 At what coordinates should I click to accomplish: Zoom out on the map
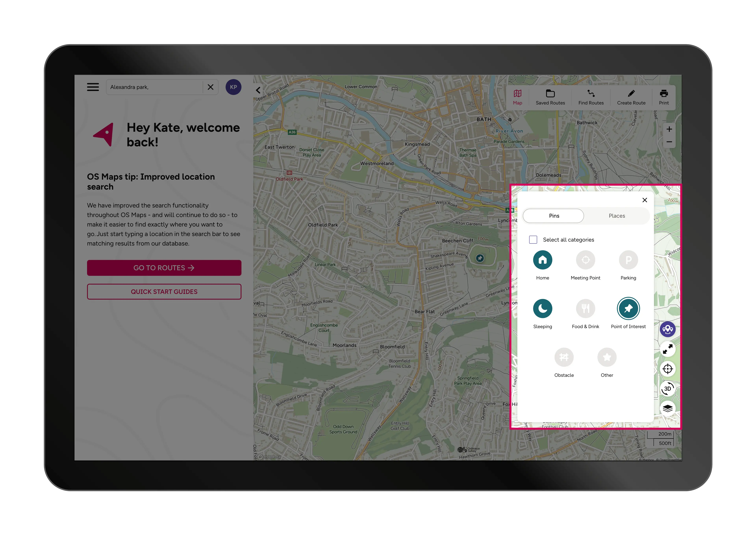[x=669, y=142]
